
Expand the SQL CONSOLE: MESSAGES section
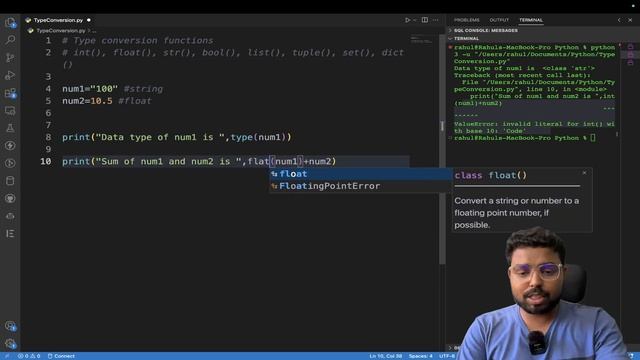point(485,31)
